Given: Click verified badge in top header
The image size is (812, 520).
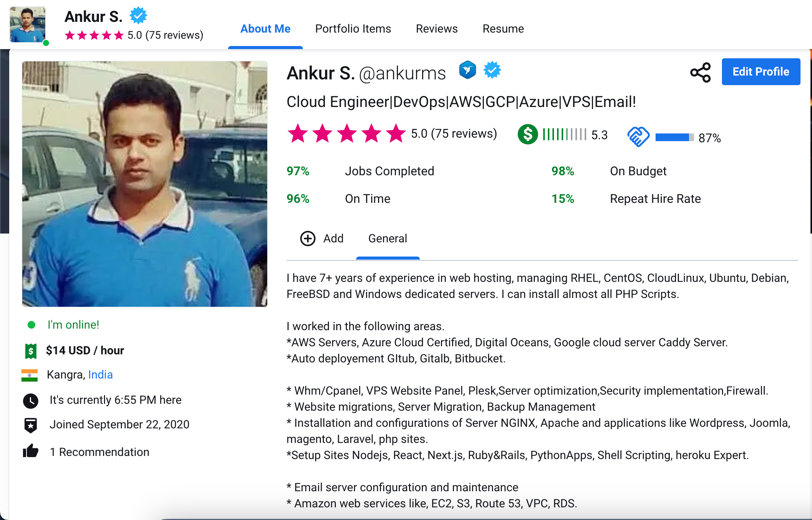Looking at the screenshot, I should coord(138,16).
